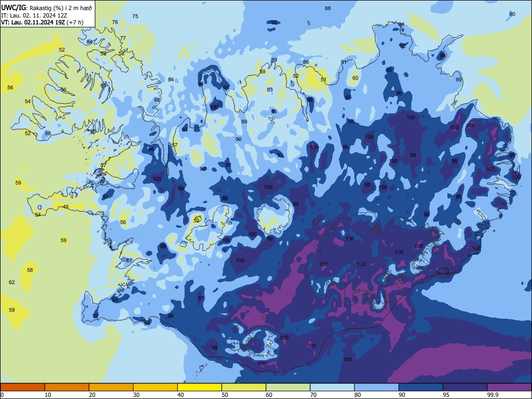Viewport: 532px width, 399px height.
Task: Click the pale blue 70–80 legend swatch
Action: [332, 387]
